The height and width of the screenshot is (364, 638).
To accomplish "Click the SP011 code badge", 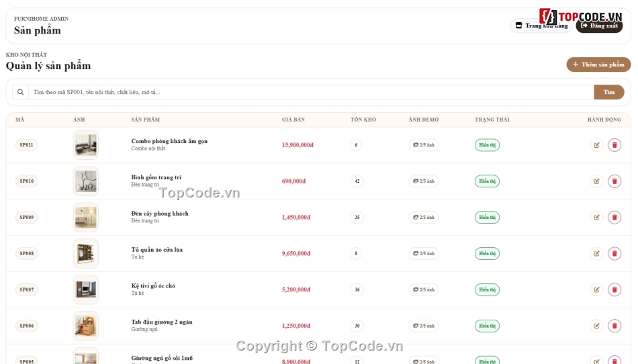I will coord(26,145).
